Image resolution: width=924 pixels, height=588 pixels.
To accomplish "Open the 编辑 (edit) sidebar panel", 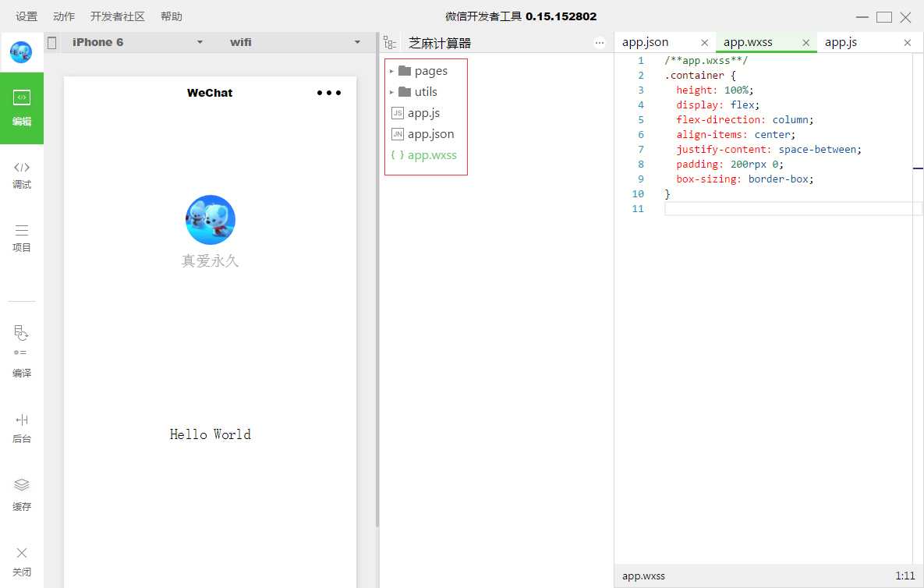I will [22, 108].
